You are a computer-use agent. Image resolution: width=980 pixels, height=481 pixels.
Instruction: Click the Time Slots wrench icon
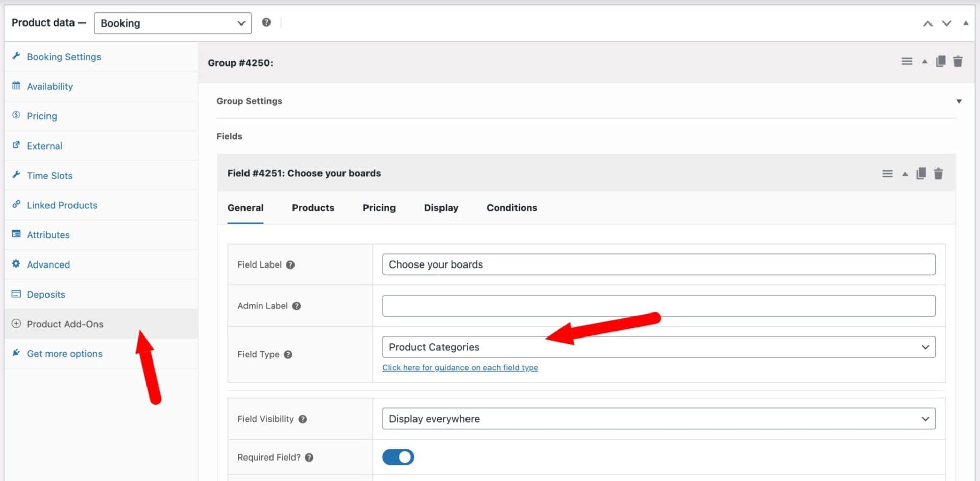pyautogui.click(x=16, y=175)
